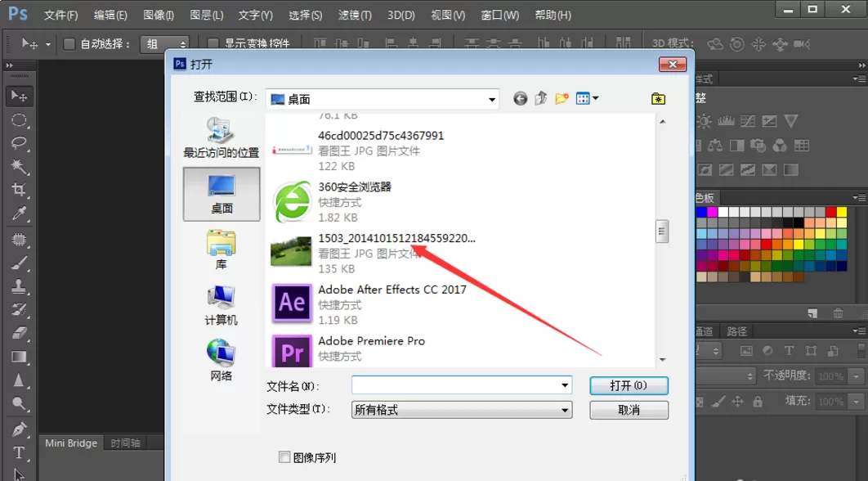The height and width of the screenshot is (481, 868).
Task: Switch to the Mini Bridge tab
Action: point(71,443)
